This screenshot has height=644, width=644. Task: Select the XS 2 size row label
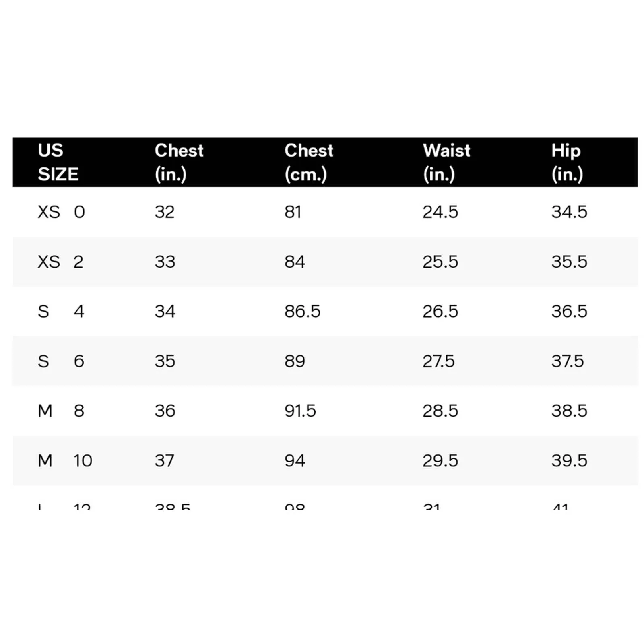(60, 262)
